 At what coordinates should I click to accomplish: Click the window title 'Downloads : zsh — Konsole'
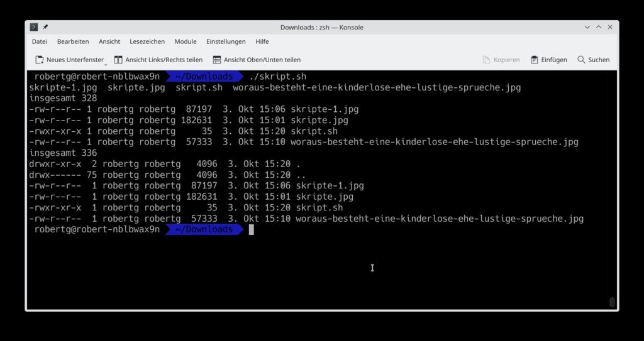point(321,27)
